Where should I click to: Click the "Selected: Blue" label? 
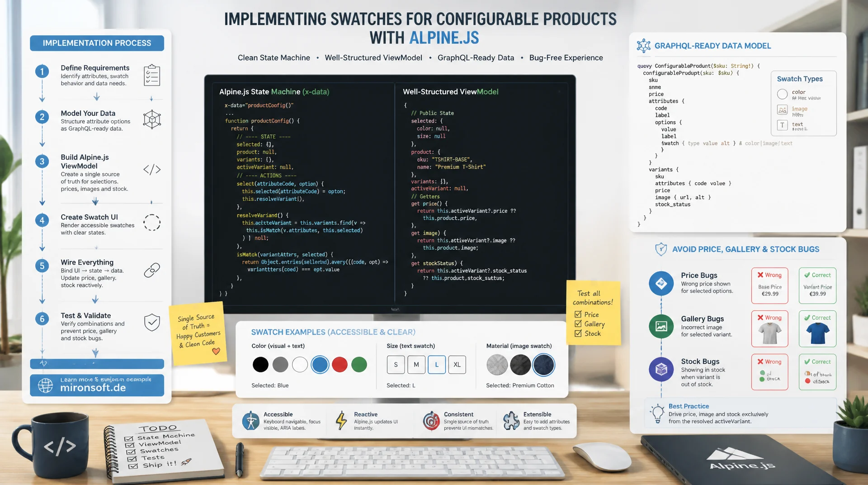point(270,385)
